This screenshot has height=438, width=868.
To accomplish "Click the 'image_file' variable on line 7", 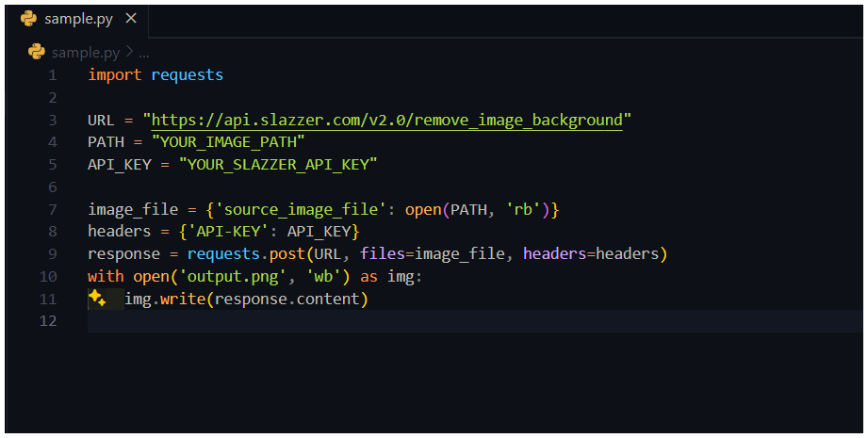I will pyautogui.click(x=133, y=210).
